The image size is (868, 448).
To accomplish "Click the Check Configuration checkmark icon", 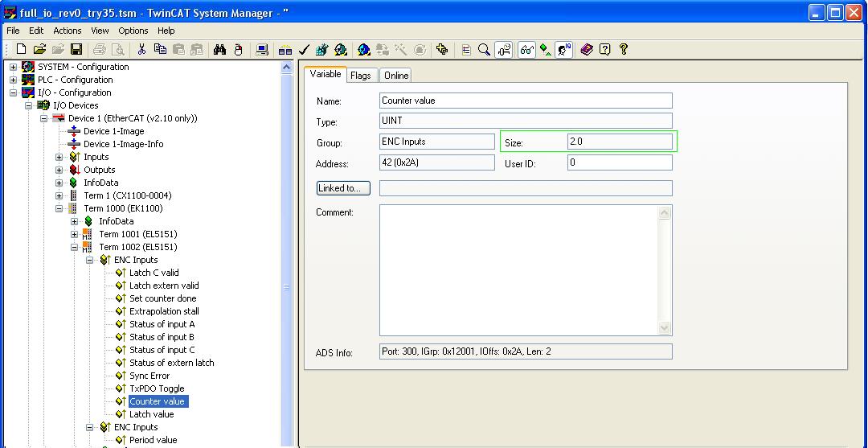I will coord(304,49).
